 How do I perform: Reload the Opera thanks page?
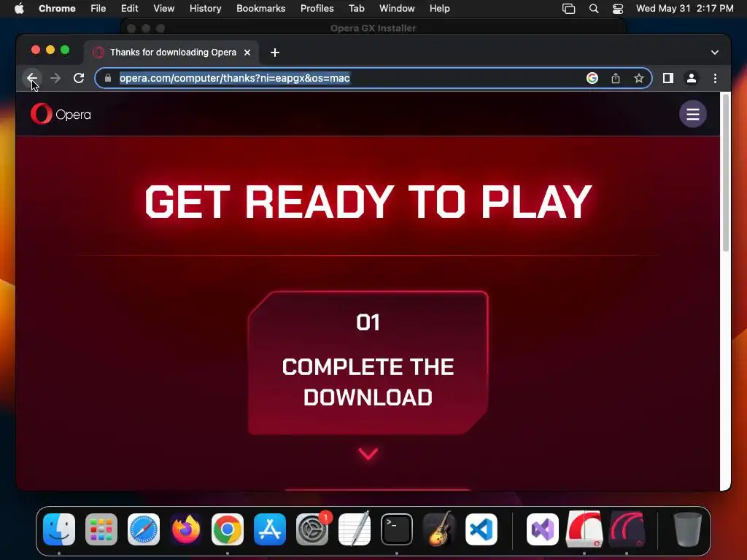79,78
